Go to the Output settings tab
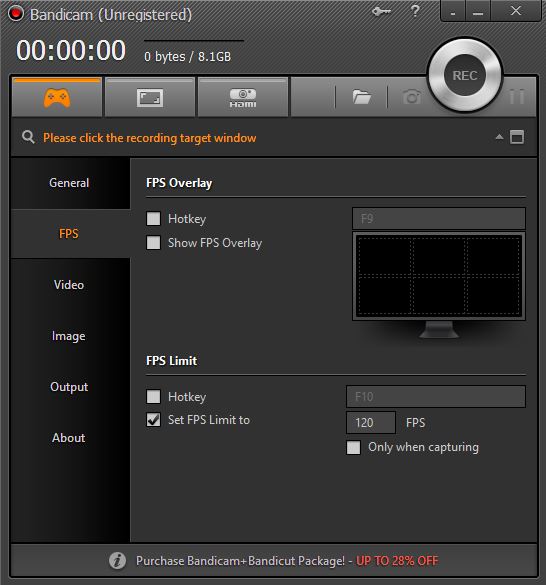Screen dimensions: 546x585 69,387
